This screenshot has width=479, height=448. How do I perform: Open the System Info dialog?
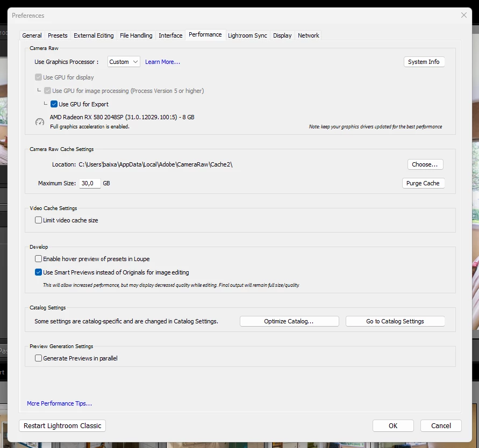[424, 62]
